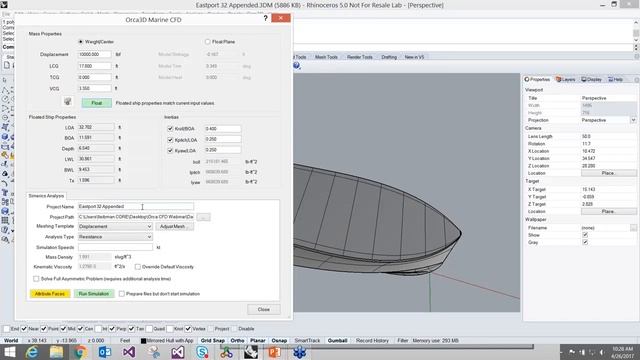The height and width of the screenshot is (360, 640).
Task: Click the Windows Start button
Action: [9, 352]
